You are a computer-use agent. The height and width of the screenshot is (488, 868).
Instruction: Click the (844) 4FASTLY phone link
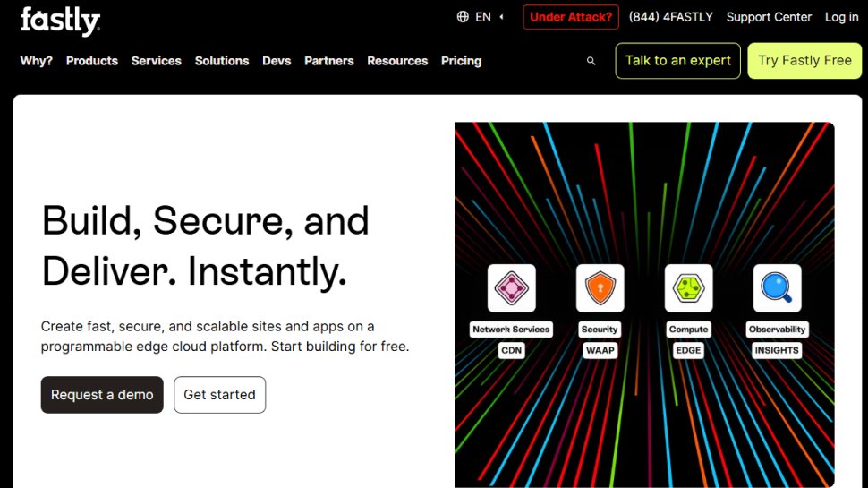671,17
